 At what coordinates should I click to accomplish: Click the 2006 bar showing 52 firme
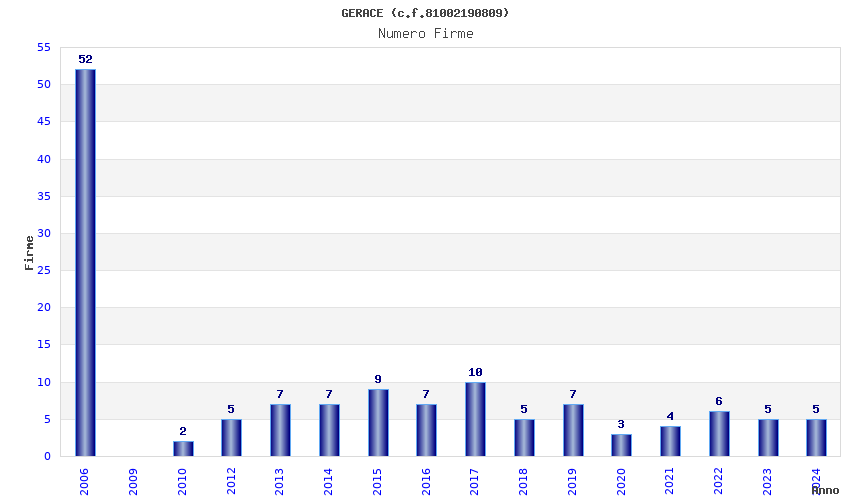point(85,262)
